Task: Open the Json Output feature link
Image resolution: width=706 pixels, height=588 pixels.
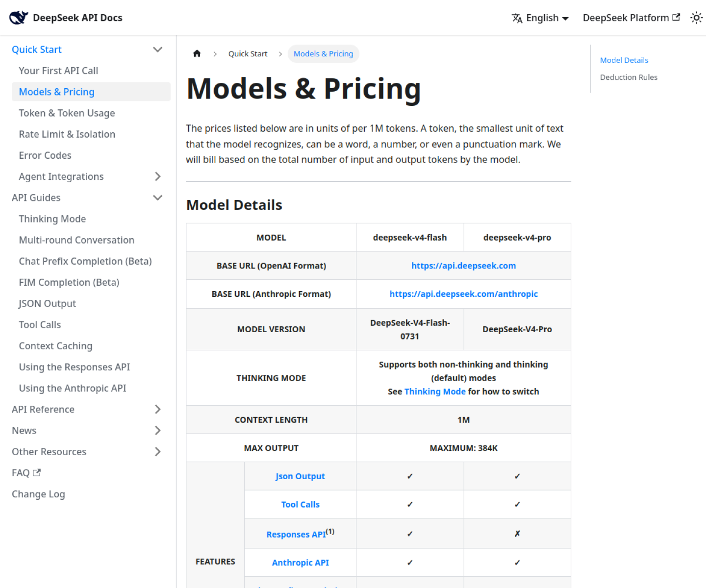Action: (300, 476)
